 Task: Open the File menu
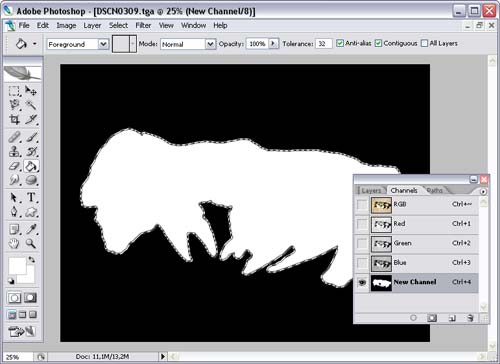(24, 26)
